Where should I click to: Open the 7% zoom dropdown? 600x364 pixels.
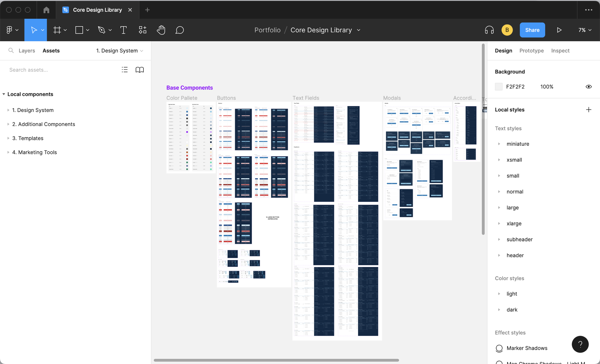pyautogui.click(x=585, y=30)
